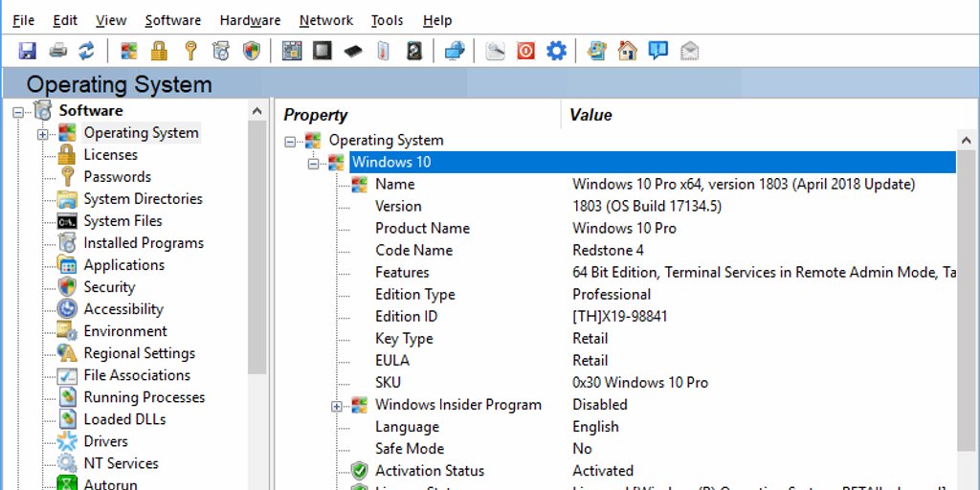The height and width of the screenshot is (490, 980).
Task: Select Licenses in the sidebar tree
Action: [111, 154]
